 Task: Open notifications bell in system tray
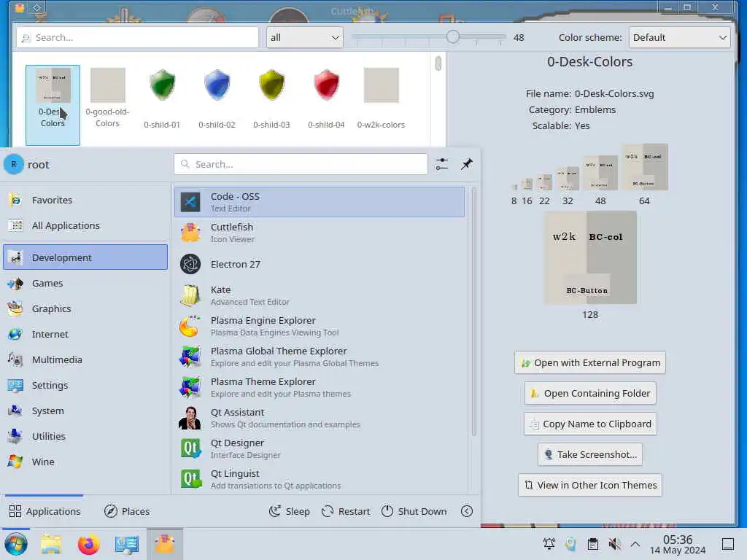549,543
